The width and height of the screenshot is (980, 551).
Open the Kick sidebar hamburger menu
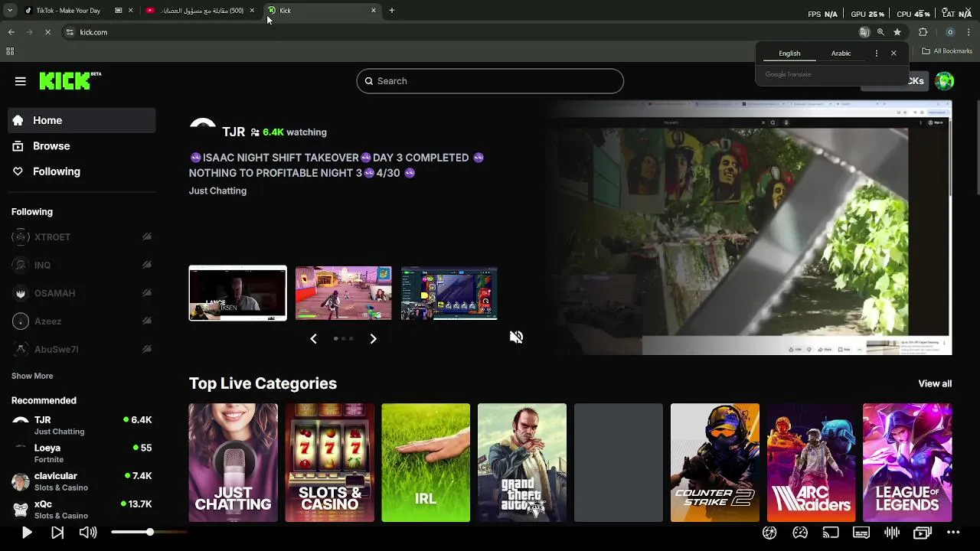21,81
